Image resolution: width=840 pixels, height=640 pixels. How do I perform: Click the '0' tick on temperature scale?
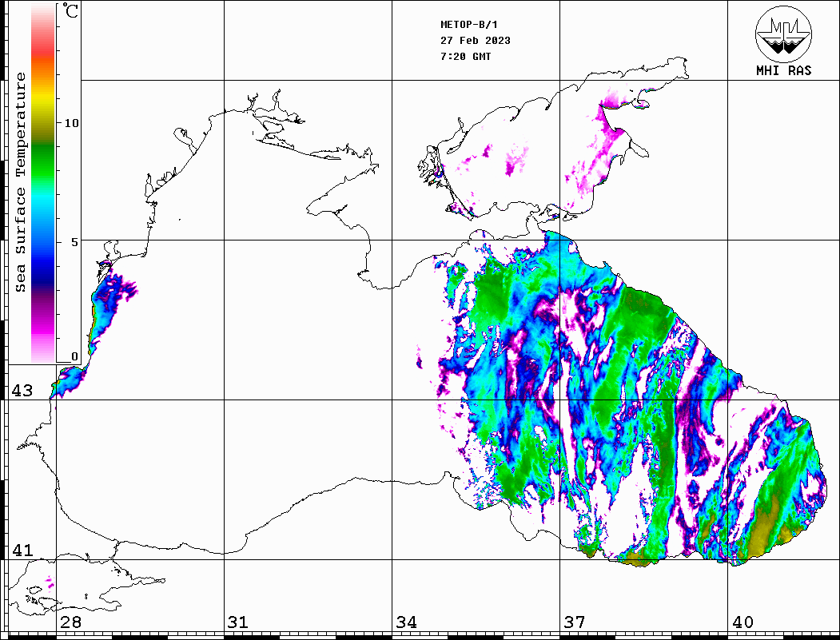74,356
